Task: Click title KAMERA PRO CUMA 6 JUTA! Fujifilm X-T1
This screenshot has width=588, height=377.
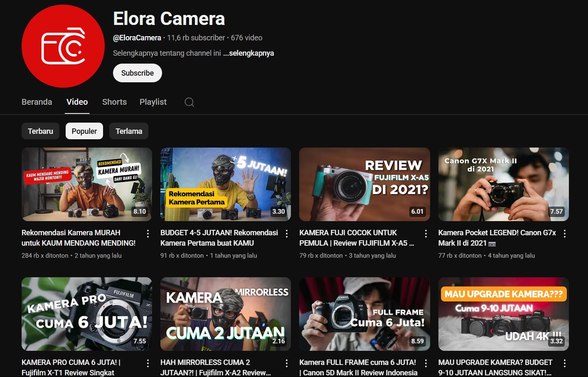Action: 71,367
